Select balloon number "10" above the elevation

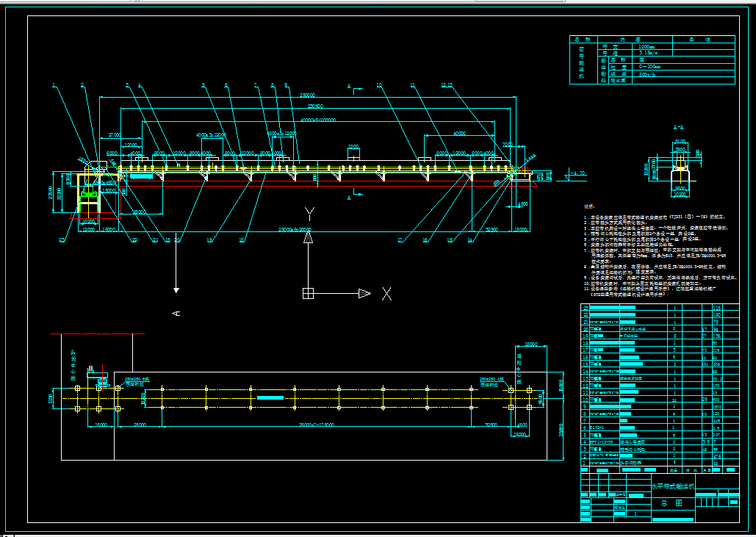[379, 85]
